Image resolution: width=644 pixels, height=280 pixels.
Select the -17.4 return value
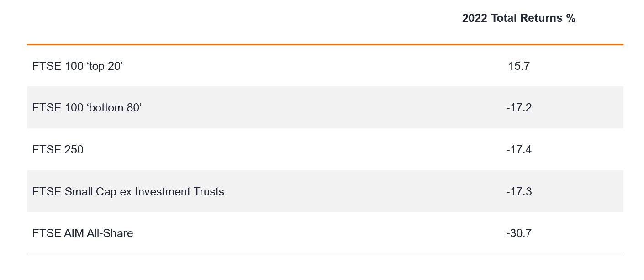click(x=519, y=150)
